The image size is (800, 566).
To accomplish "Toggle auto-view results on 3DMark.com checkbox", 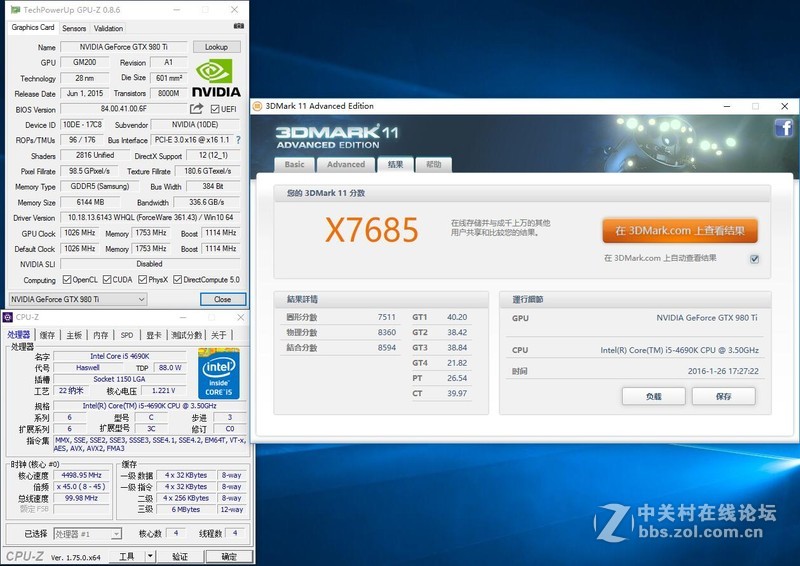I will (x=755, y=259).
